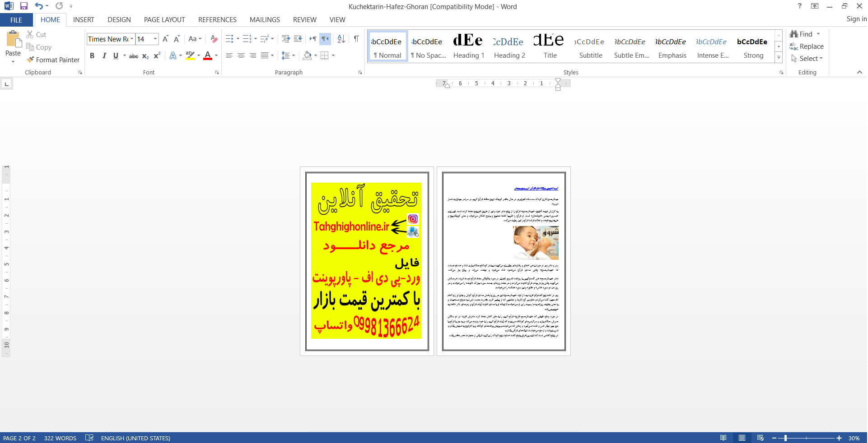
Task: Increase font size with Grow Font
Action: (165, 39)
